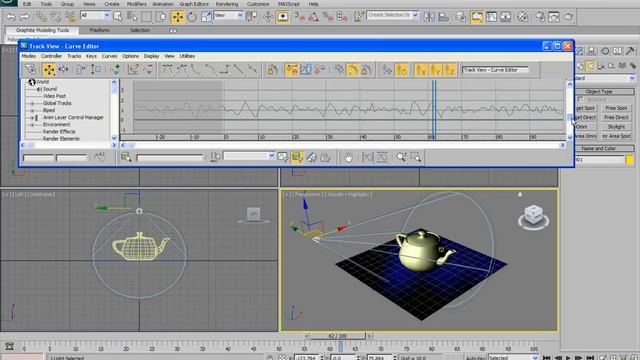Open the dropdown in Curve Editor bottom toolbar

click(271, 156)
